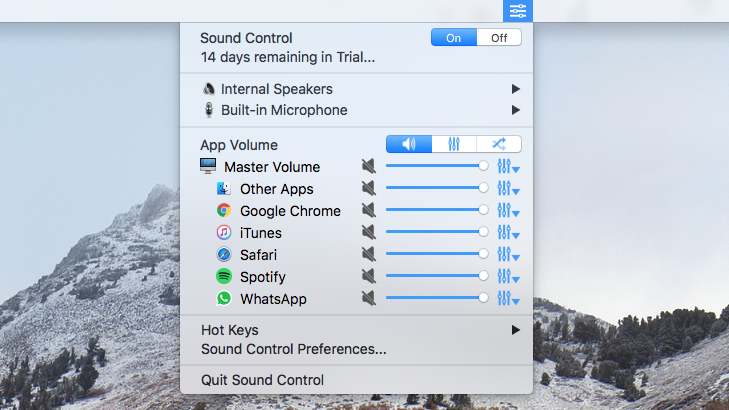The width and height of the screenshot is (729, 410).
Task: Click the WhatsApp app icon
Action: (x=224, y=299)
